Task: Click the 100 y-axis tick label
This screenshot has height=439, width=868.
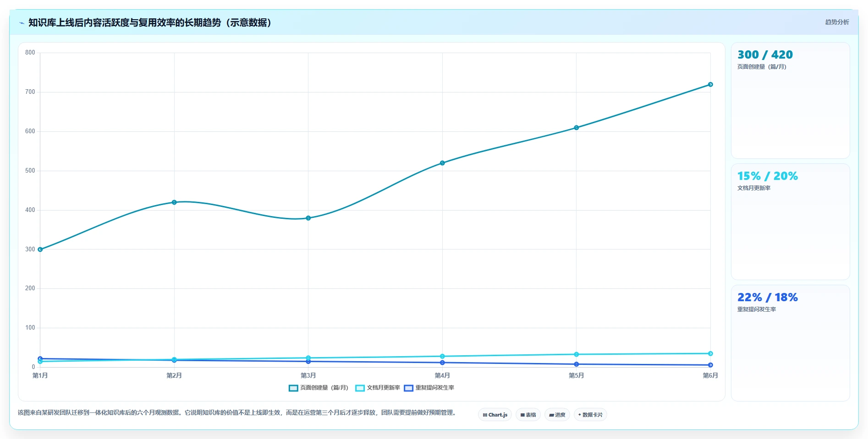Action: pos(30,328)
